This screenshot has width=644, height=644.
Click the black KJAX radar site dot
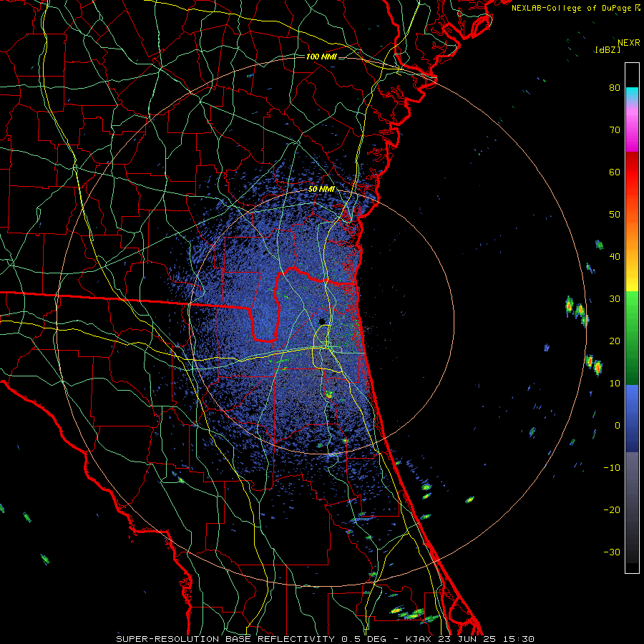[x=323, y=321]
